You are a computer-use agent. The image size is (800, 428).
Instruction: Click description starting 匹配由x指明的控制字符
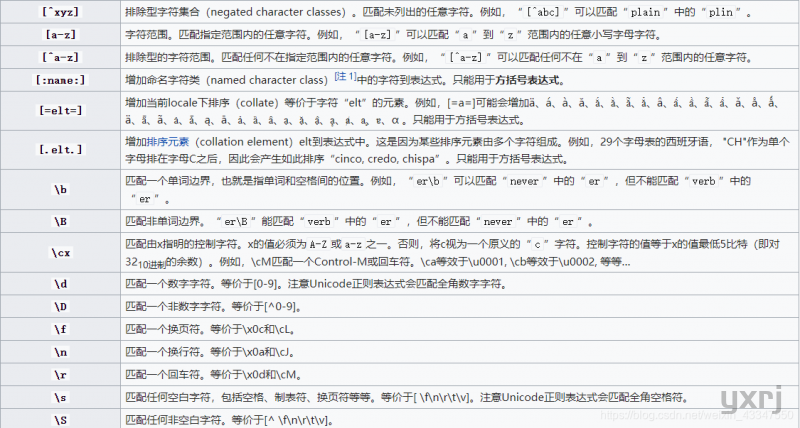pyautogui.click(x=453, y=253)
